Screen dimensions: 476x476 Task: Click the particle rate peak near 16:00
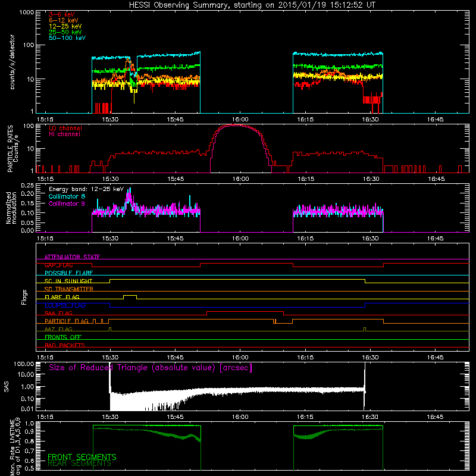click(237, 125)
